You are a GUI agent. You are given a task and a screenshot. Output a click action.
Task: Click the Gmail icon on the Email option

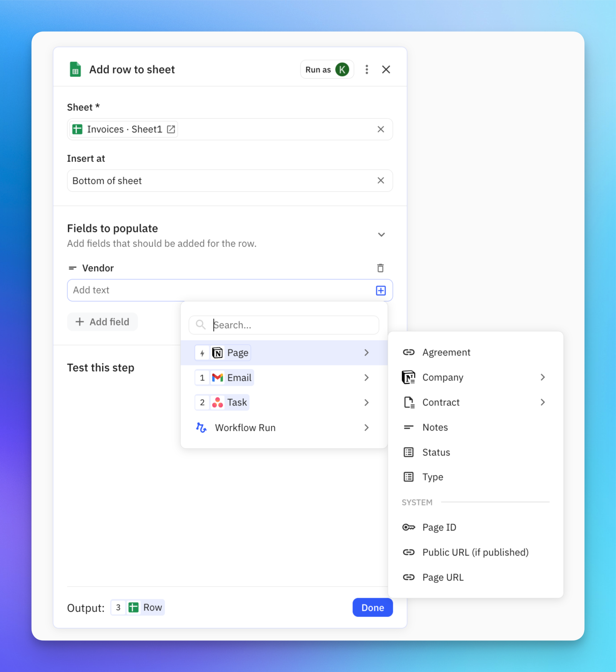[x=217, y=377]
